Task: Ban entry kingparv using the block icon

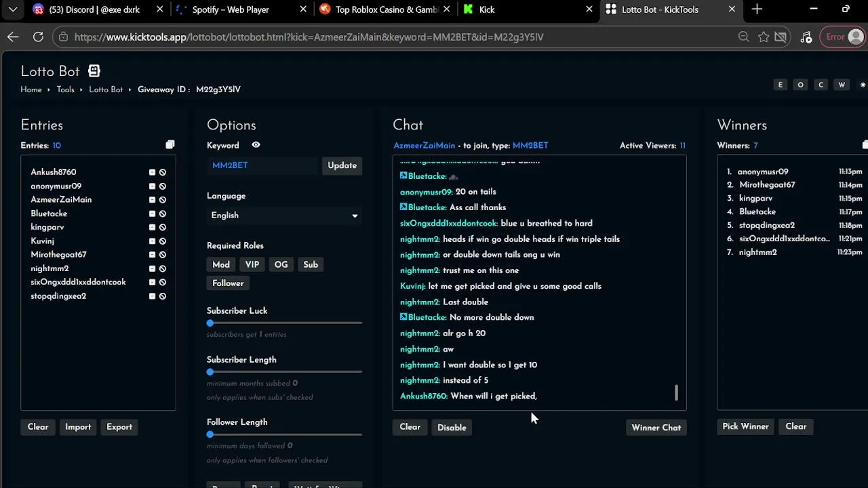Action: (x=163, y=227)
